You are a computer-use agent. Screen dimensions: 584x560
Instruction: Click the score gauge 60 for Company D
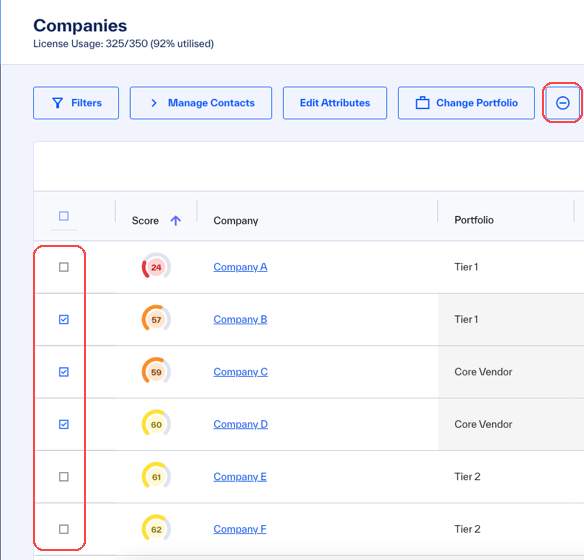point(156,424)
